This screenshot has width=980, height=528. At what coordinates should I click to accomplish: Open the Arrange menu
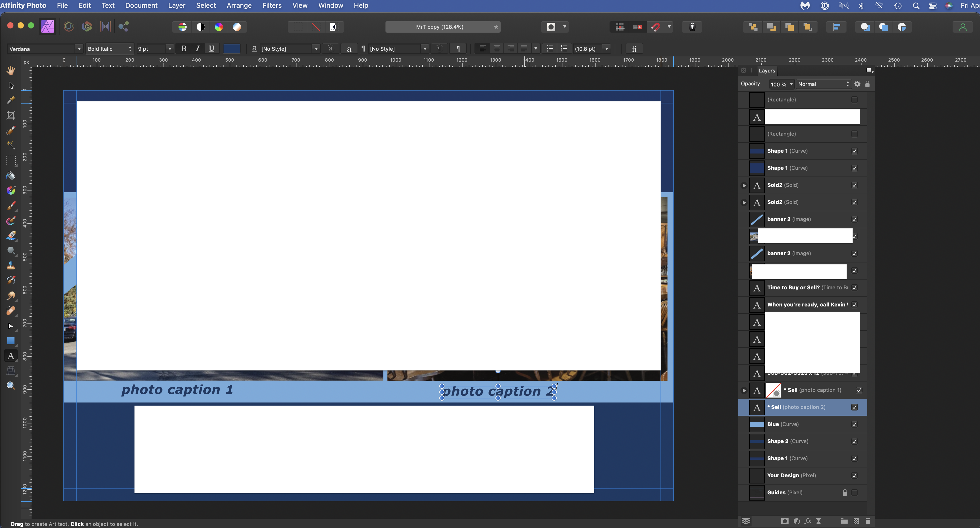[x=239, y=5]
